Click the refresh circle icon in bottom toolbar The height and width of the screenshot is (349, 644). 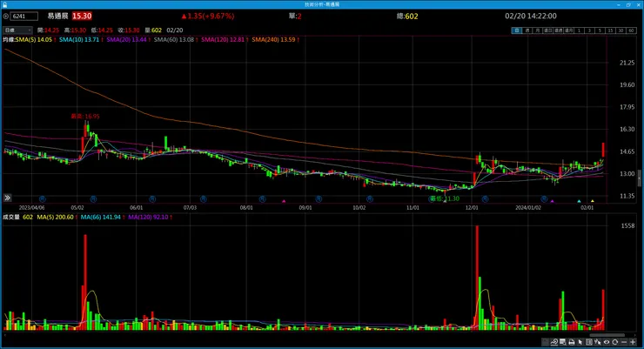[614, 342]
